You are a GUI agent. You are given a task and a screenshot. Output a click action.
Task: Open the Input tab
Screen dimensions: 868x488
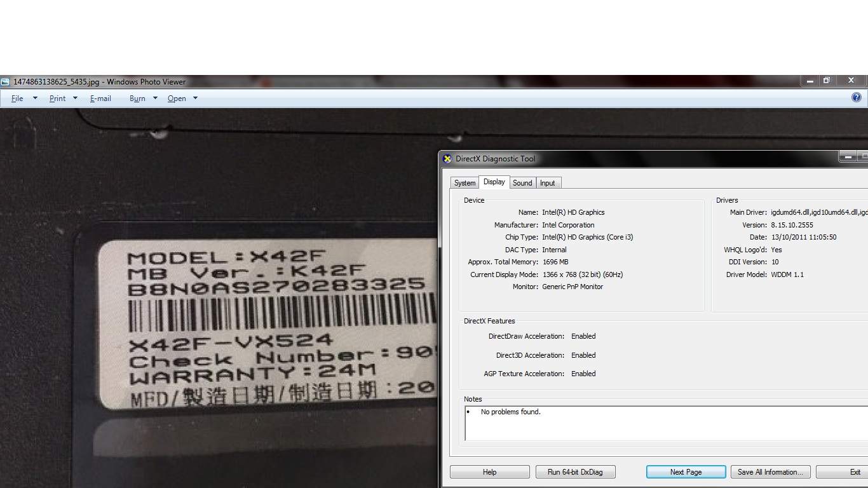tap(547, 183)
